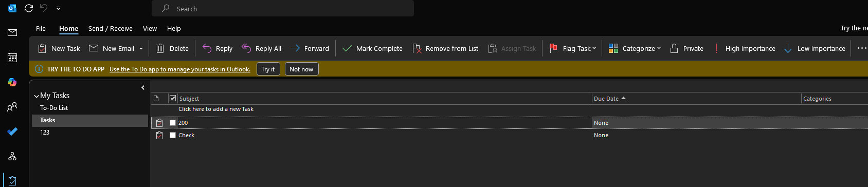Screen dimensions: 868x187
Task: Click the Due Date None for task Check
Action: (601, 135)
